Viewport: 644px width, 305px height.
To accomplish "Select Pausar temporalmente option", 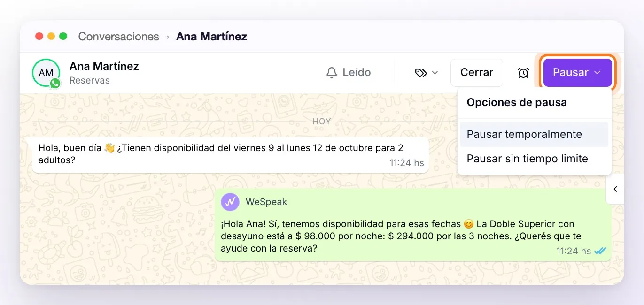I will (534, 134).
